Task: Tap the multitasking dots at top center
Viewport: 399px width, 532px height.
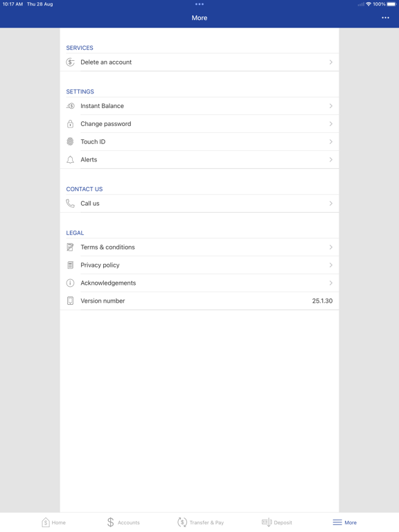Action: [x=199, y=4]
